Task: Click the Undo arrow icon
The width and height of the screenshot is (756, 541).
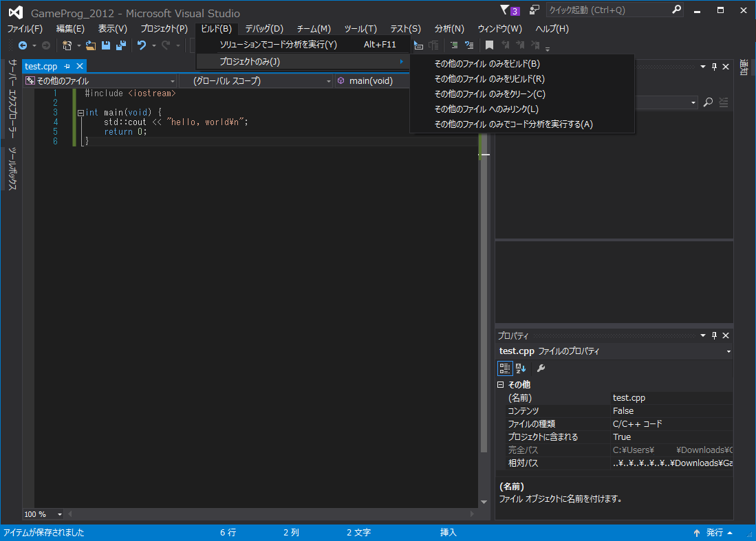Action: (141, 45)
